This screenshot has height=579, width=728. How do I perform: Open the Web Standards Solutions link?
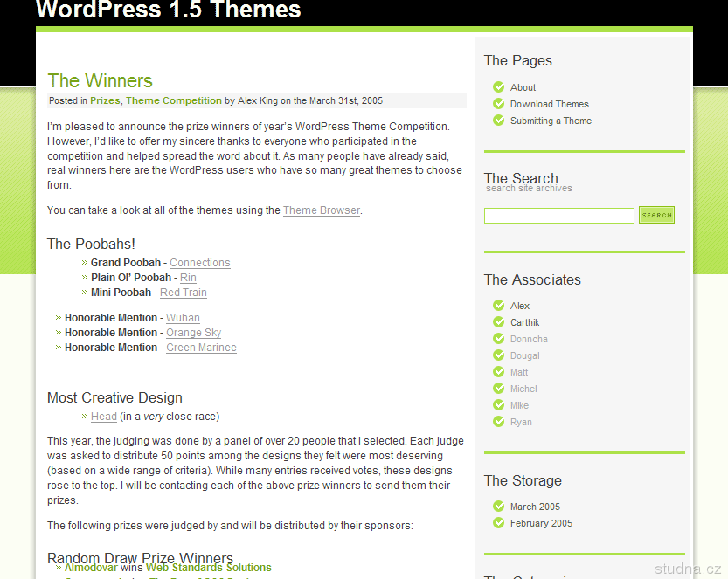[209, 568]
